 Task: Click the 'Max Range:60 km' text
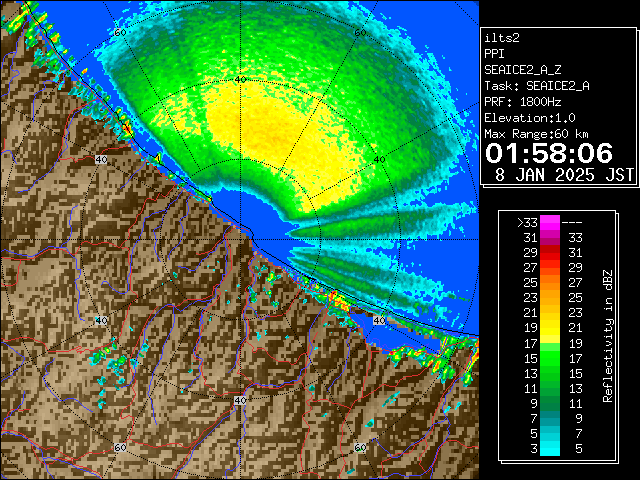click(536, 134)
